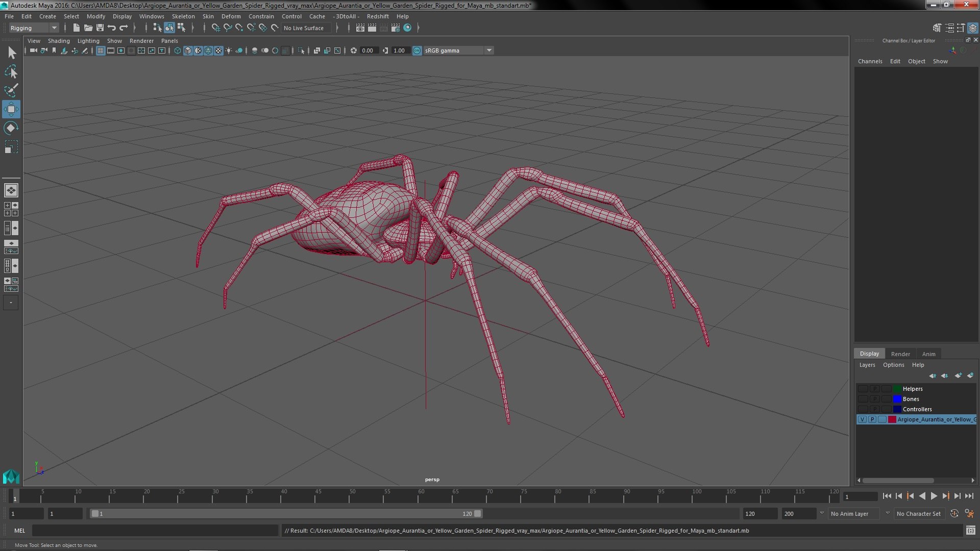
Task: Open panel Shading menu
Action: point(59,41)
